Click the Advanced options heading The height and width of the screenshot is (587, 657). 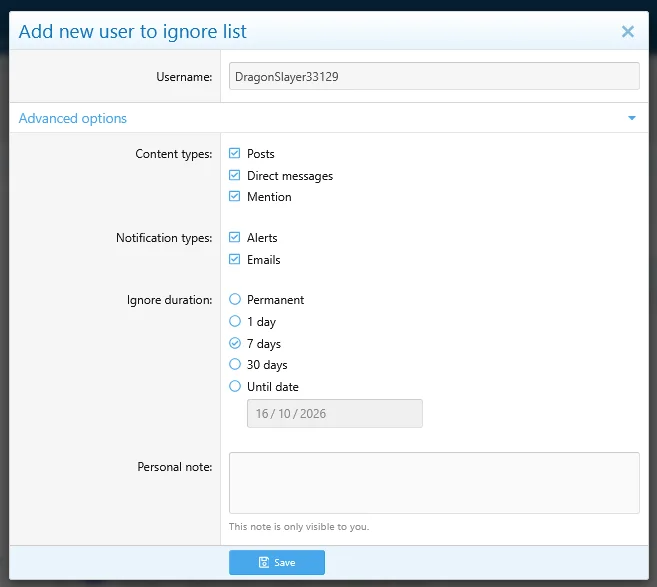[x=72, y=118]
